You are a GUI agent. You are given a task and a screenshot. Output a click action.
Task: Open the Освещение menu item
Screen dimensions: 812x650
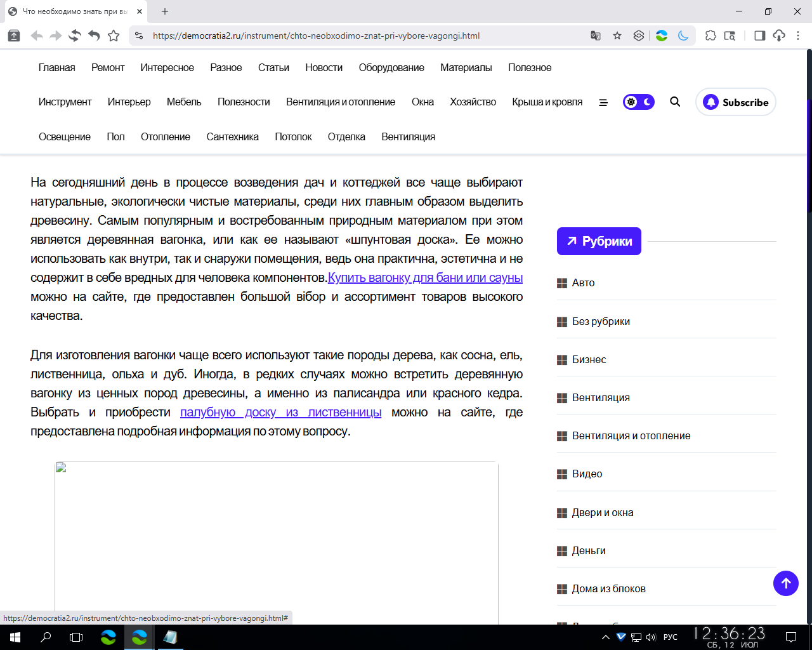[x=65, y=136]
